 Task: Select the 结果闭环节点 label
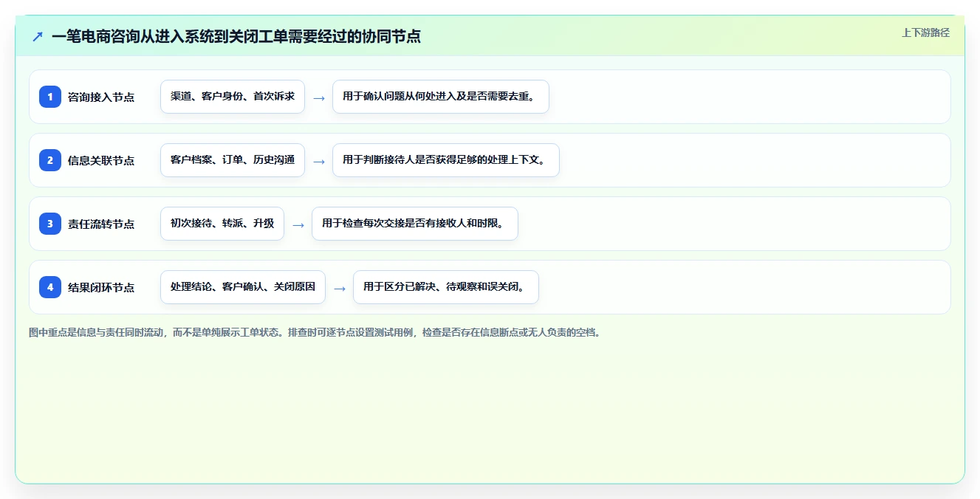(x=101, y=287)
